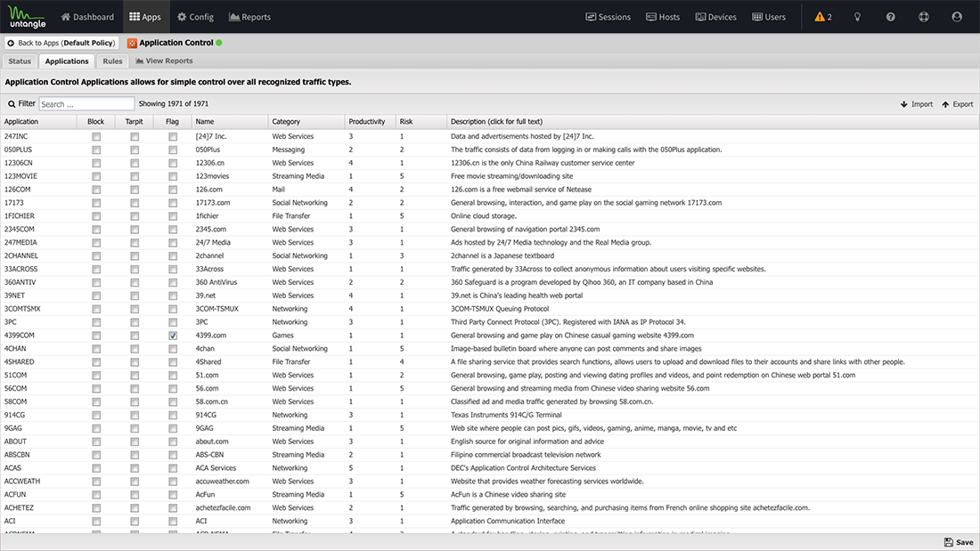Enable Block for 4CHAN
This screenshot has width=980, height=551.
96,349
